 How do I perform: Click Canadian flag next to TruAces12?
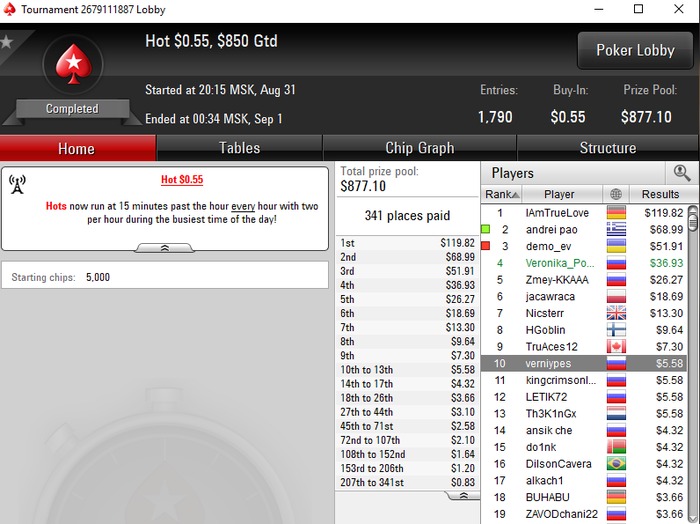tap(616, 347)
